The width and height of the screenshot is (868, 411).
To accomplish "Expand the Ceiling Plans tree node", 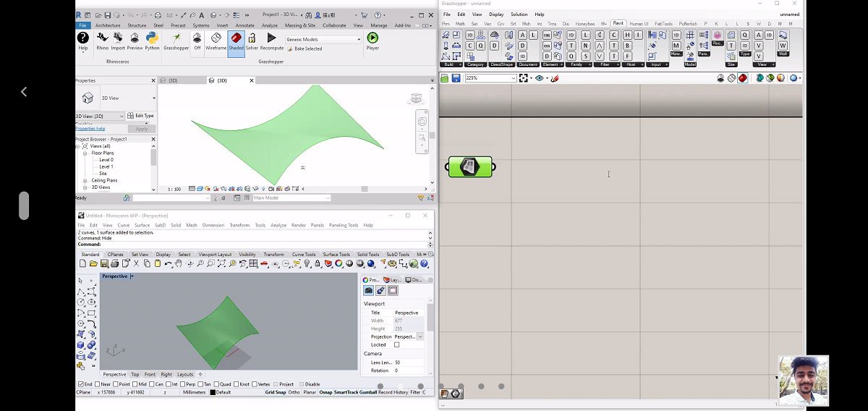I will [85, 180].
